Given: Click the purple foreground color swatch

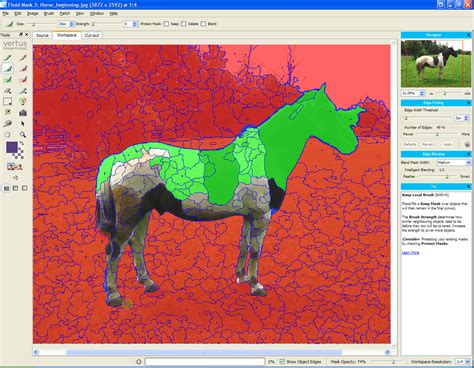Looking at the screenshot, I should pyautogui.click(x=12, y=148).
